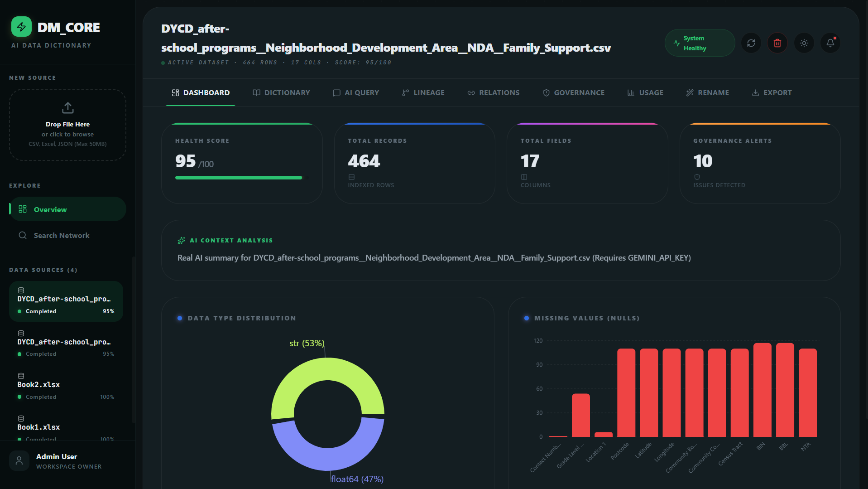The width and height of the screenshot is (868, 489).
Task: Click the AI summary text paragraph
Action: 434,258
